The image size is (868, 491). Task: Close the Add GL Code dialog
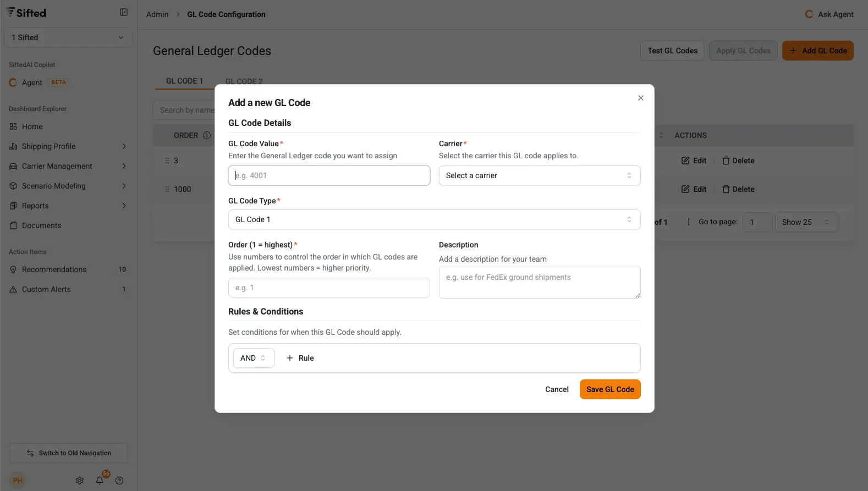640,98
